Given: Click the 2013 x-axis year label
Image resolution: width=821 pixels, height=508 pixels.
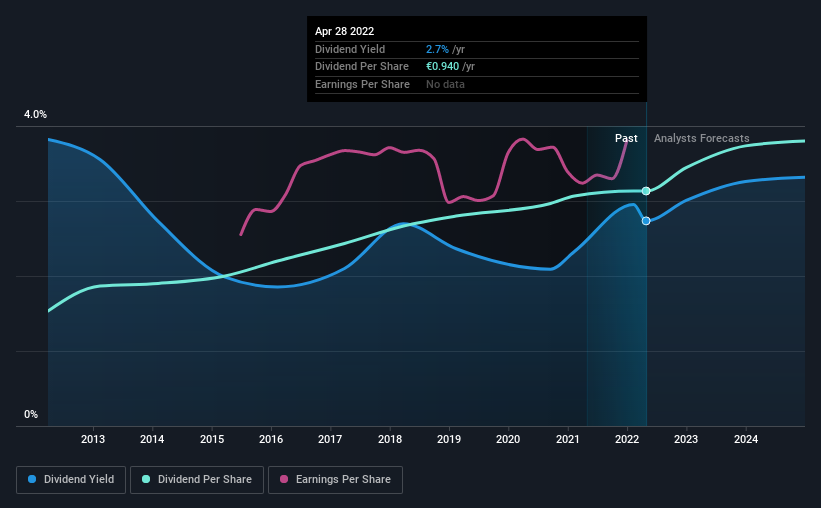Looking at the screenshot, I should [x=93, y=439].
